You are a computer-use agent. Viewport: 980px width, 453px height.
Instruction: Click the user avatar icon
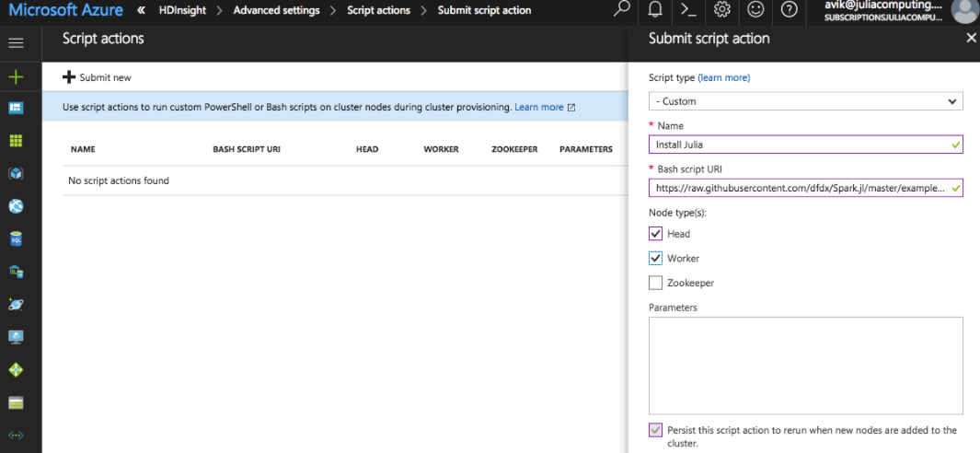[x=965, y=9]
